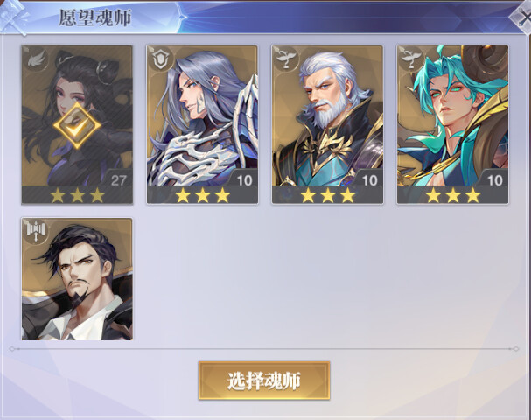
Task: Select the white-bearded elder soul master card
Action: (x=327, y=124)
